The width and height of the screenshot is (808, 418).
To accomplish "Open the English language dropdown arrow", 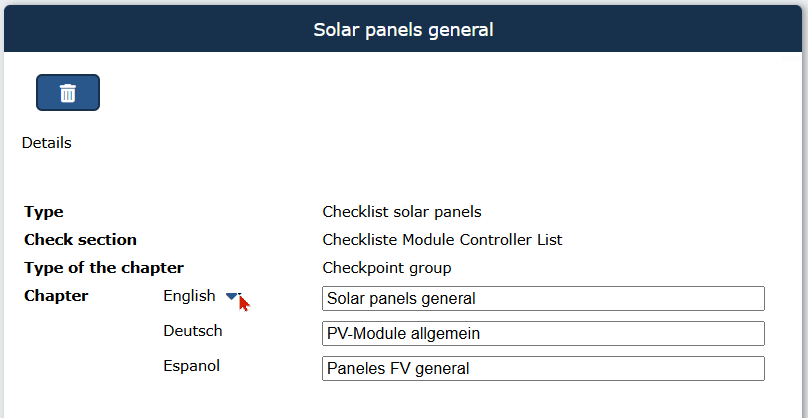I will click(232, 296).
